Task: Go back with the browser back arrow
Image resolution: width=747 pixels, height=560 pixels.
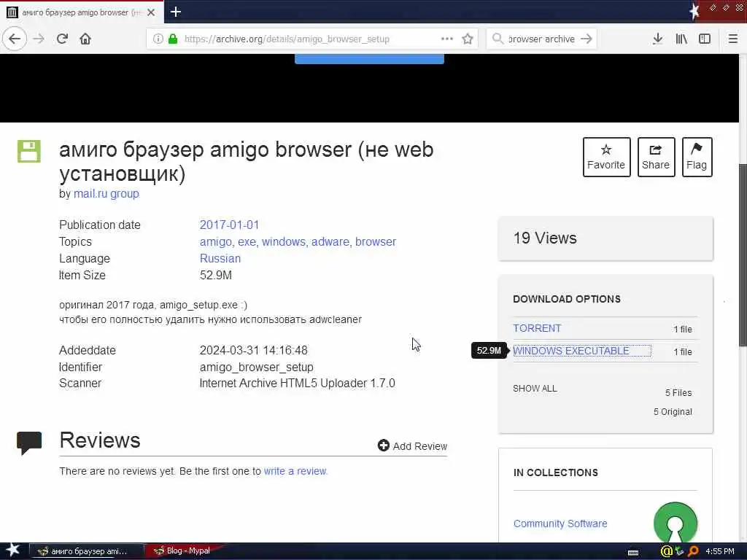Action: [x=15, y=39]
